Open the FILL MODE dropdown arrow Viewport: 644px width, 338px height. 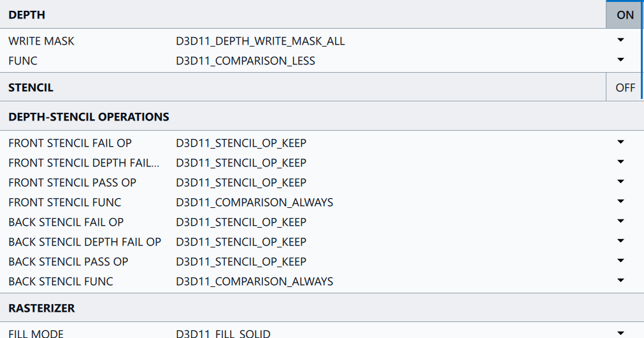pyautogui.click(x=620, y=333)
